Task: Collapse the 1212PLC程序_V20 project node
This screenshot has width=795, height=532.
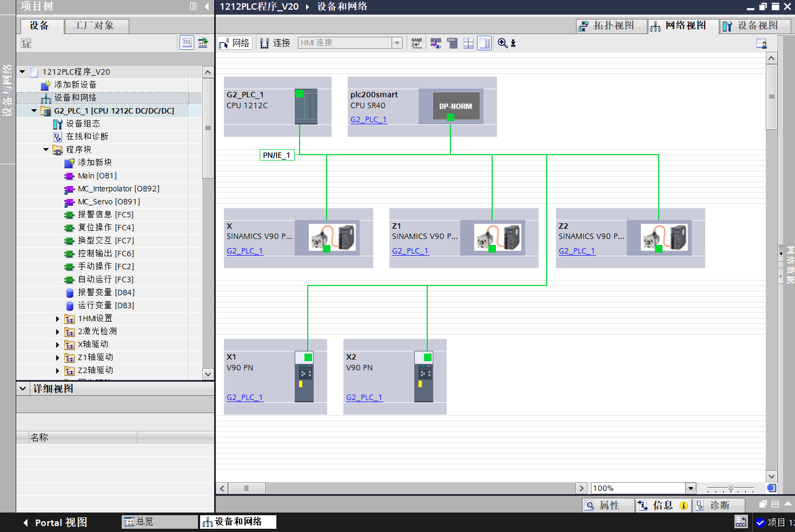Action: 22,71
